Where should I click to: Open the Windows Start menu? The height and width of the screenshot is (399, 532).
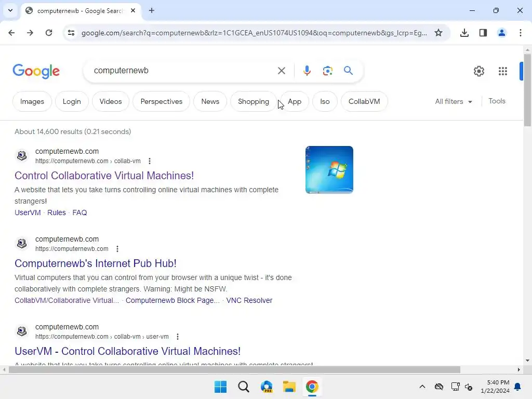[220, 387]
